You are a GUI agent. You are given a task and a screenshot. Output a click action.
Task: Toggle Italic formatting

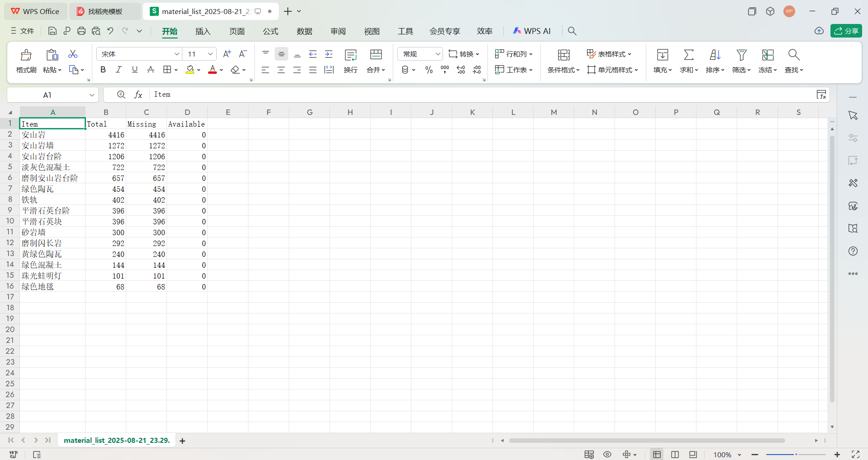click(x=119, y=70)
